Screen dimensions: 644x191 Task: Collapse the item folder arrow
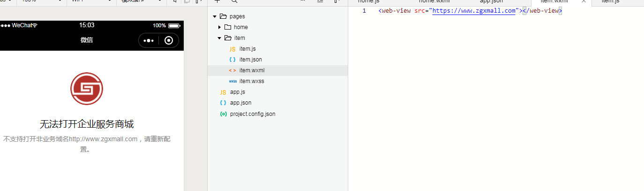pyautogui.click(x=219, y=38)
